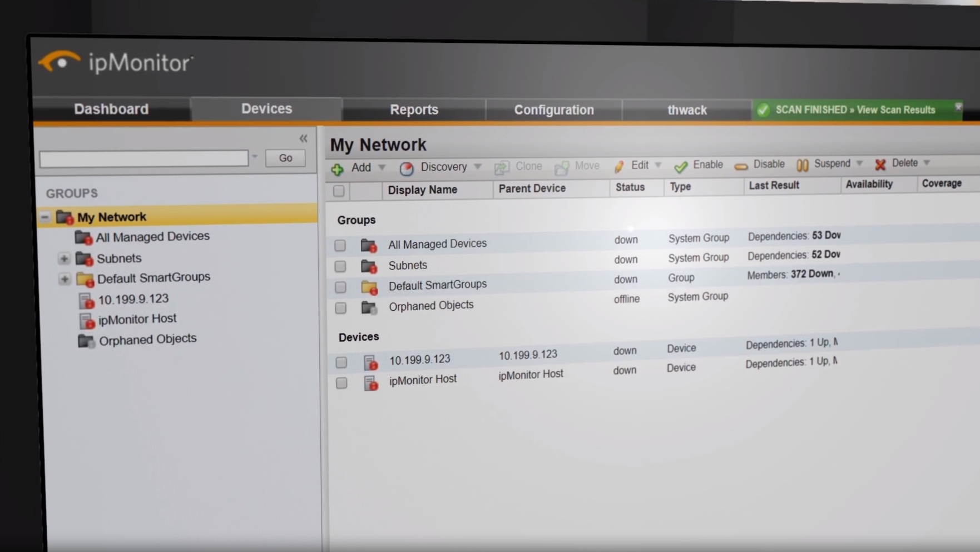Click the pencil Edit icon
The image size is (980, 552).
point(619,166)
